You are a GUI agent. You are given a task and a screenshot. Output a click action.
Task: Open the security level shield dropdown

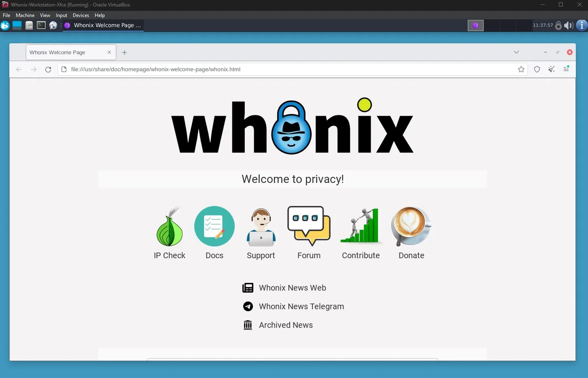pos(537,69)
